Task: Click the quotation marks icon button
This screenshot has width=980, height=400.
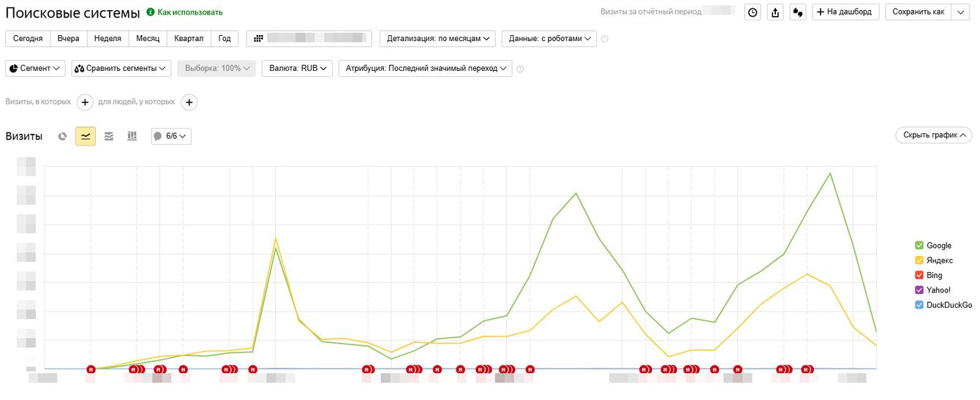Action: pyautogui.click(x=798, y=12)
